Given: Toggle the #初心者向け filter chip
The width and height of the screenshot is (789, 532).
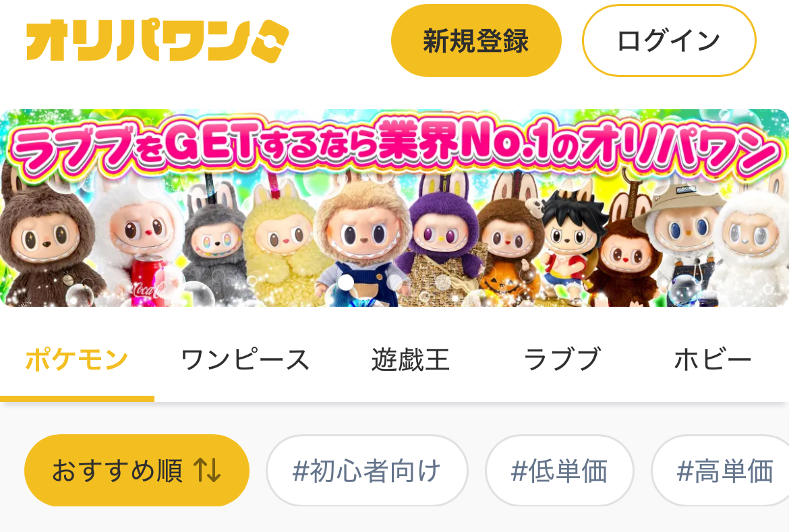Looking at the screenshot, I should tap(367, 471).
